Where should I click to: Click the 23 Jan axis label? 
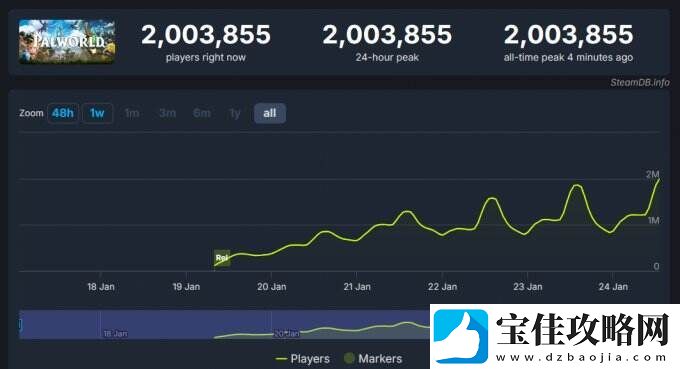[x=528, y=287]
